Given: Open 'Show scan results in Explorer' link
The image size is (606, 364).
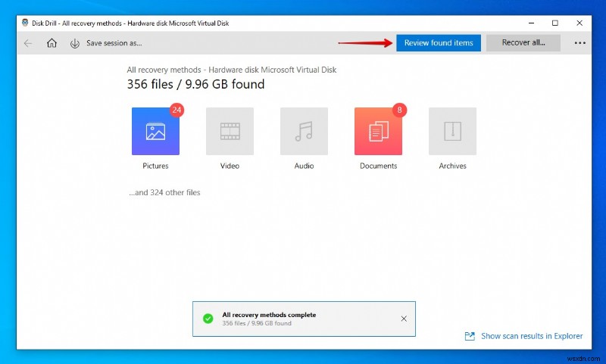Looking at the screenshot, I should pos(532,336).
